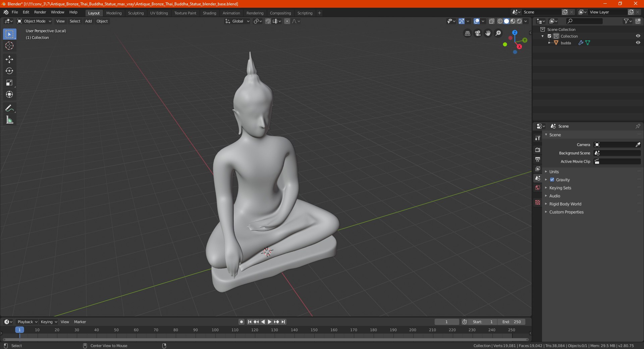Screen dimensions: 644x349
Task: Select the Rotate tool
Action: click(x=9, y=71)
